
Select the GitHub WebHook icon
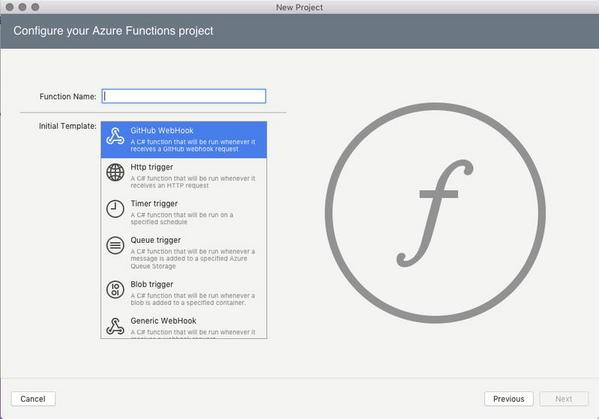pyautogui.click(x=115, y=136)
